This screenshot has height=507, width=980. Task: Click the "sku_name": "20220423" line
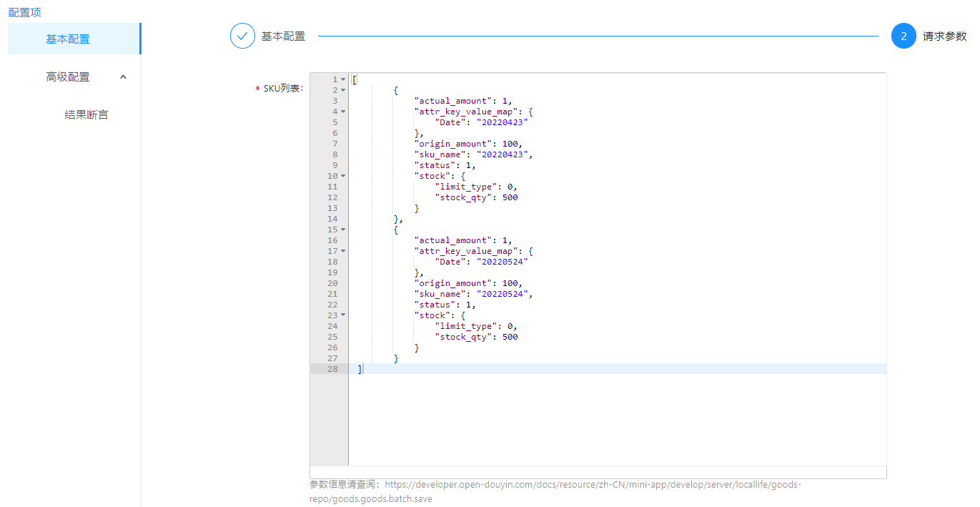[474, 154]
